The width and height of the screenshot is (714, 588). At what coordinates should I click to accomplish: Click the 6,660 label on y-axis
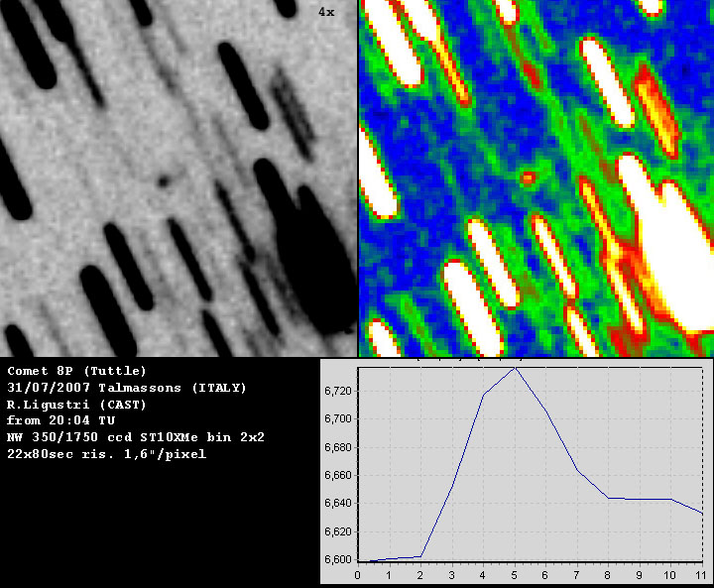pos(338,476)
